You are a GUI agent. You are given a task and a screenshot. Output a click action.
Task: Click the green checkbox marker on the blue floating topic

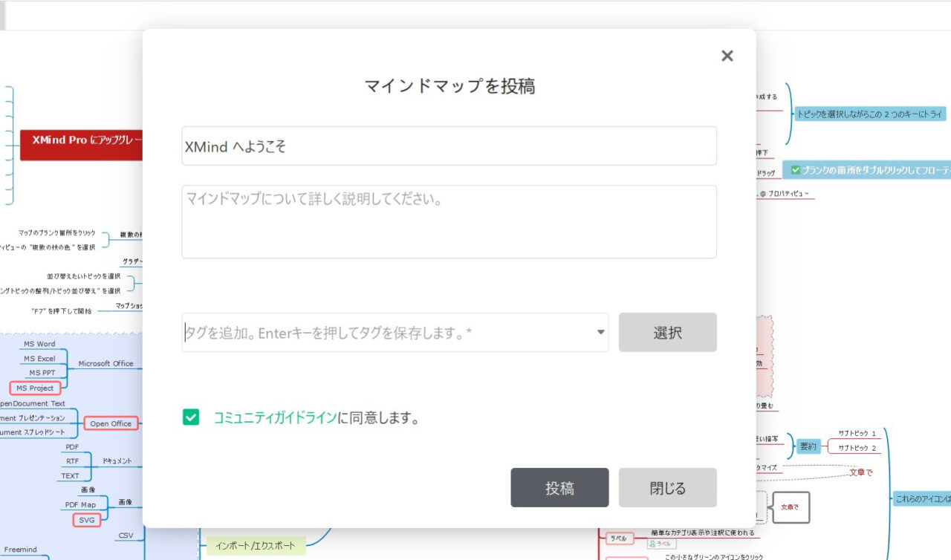pos(796,170)
